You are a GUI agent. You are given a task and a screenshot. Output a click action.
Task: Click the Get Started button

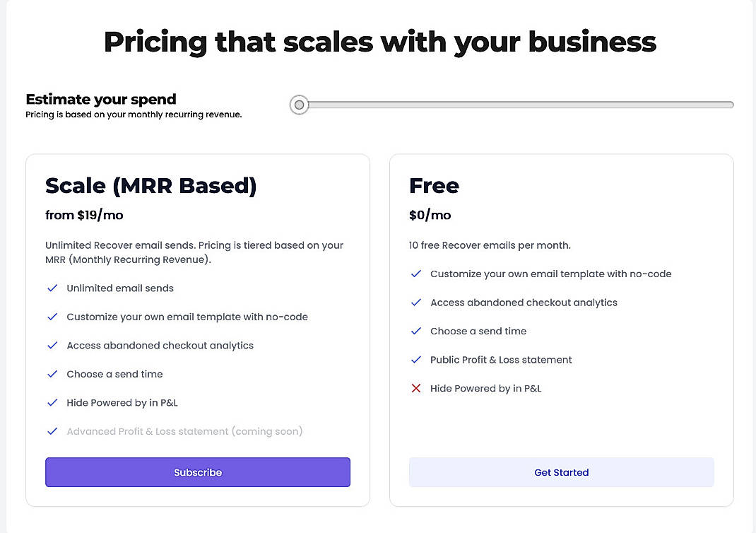coord(561,472)
